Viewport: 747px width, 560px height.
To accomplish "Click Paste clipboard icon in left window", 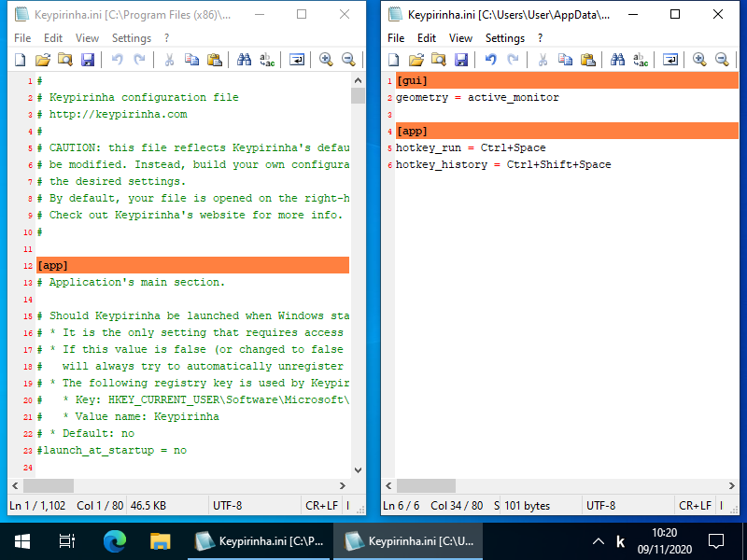I will [x=215, y=60].
